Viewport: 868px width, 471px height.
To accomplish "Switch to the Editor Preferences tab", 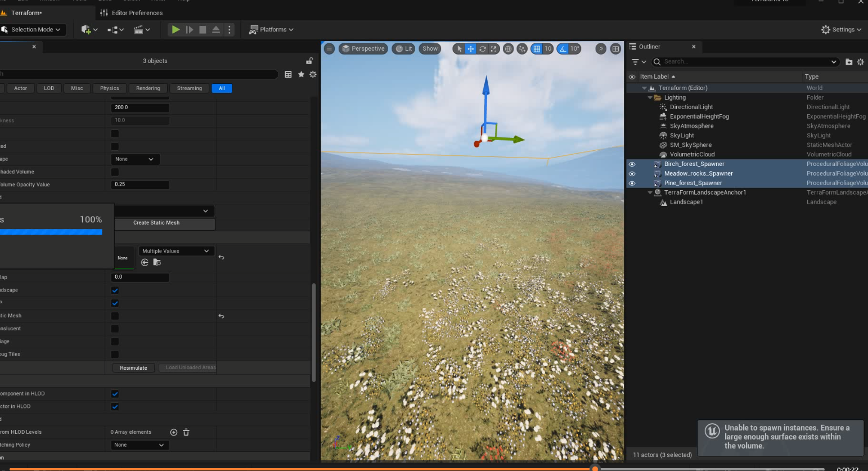I will click(x=132, y=12).
